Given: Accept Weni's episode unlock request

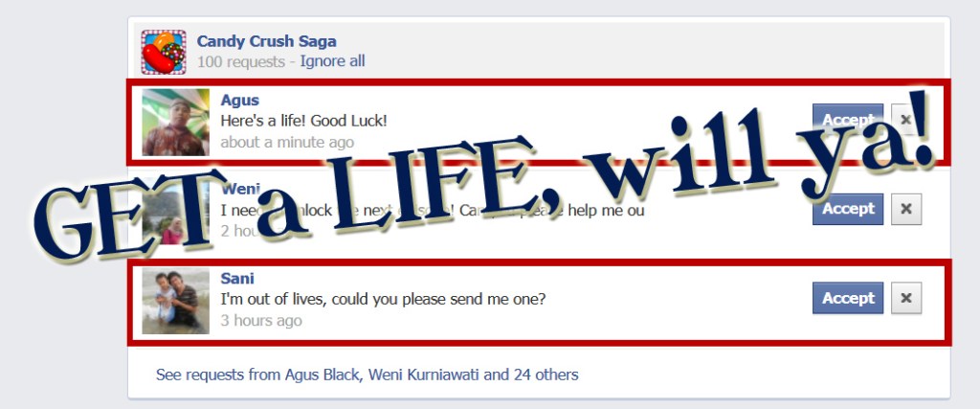Looking at the screenshot, I should (848, 209).
